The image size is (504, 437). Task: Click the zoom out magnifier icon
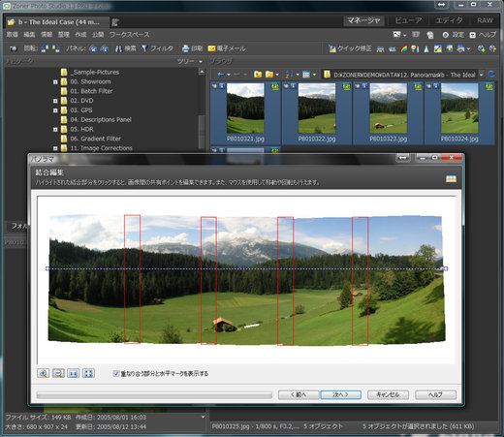[x=58, y=373]
